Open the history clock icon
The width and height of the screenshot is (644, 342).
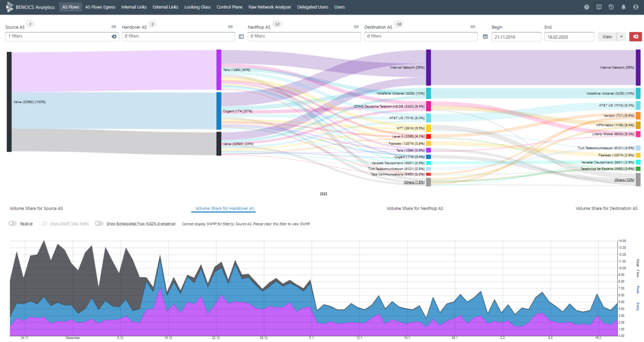pyautogui.click(x=611, y=7)
